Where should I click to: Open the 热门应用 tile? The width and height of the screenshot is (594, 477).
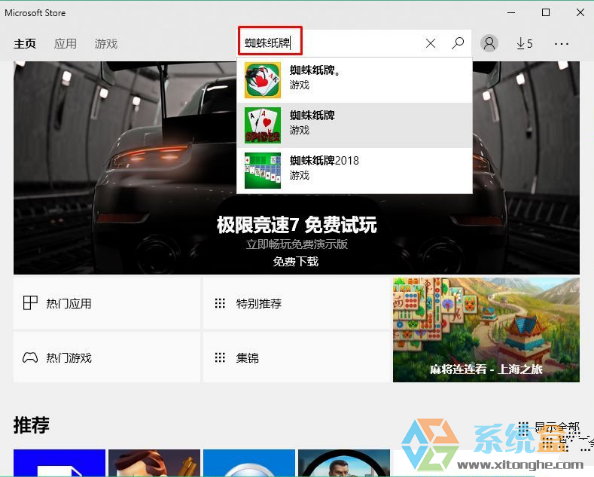click(107, 303)
